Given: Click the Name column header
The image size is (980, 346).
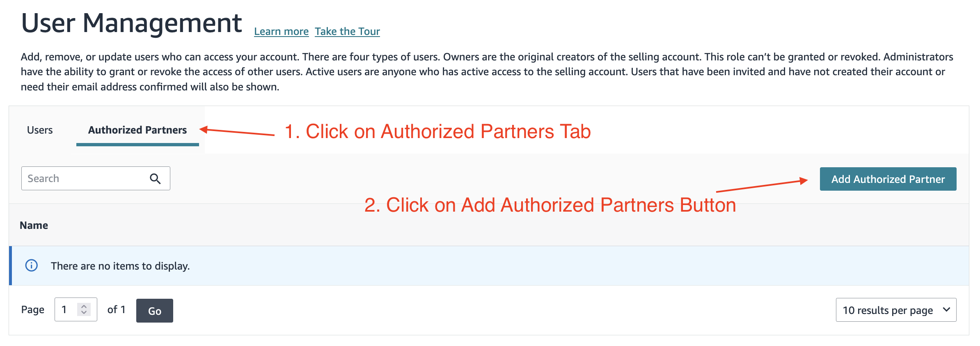Looking at the screenshot, I should (x=34, y=225).
